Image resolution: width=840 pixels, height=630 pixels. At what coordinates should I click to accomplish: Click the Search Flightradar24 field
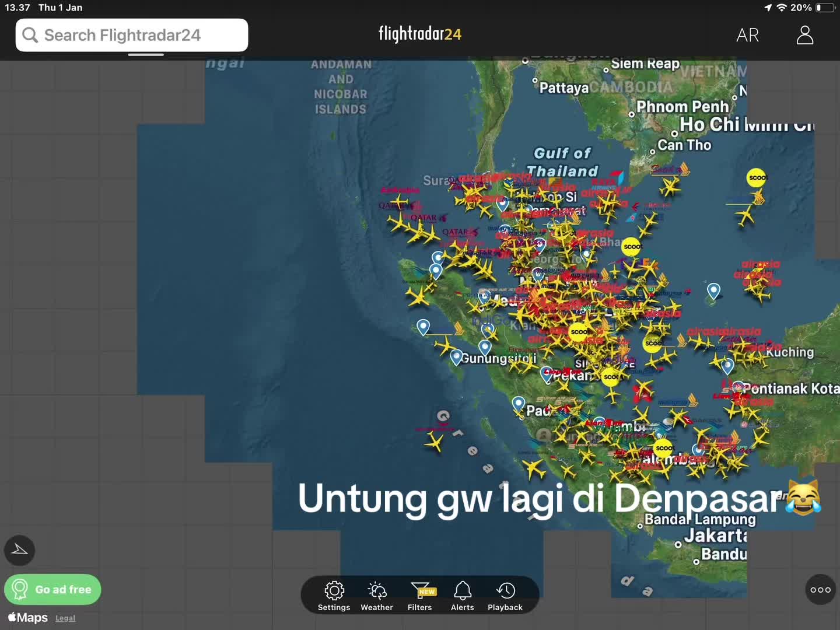132,35
